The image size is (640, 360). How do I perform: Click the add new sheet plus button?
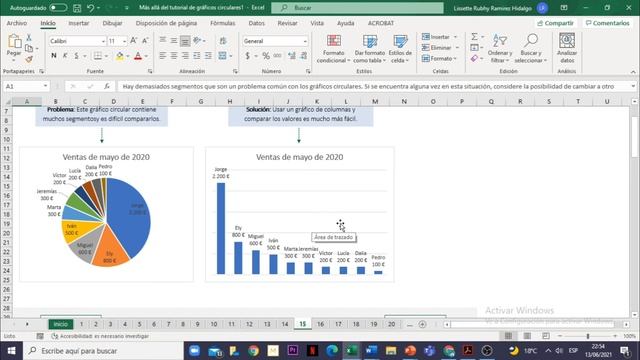point(422,324)
